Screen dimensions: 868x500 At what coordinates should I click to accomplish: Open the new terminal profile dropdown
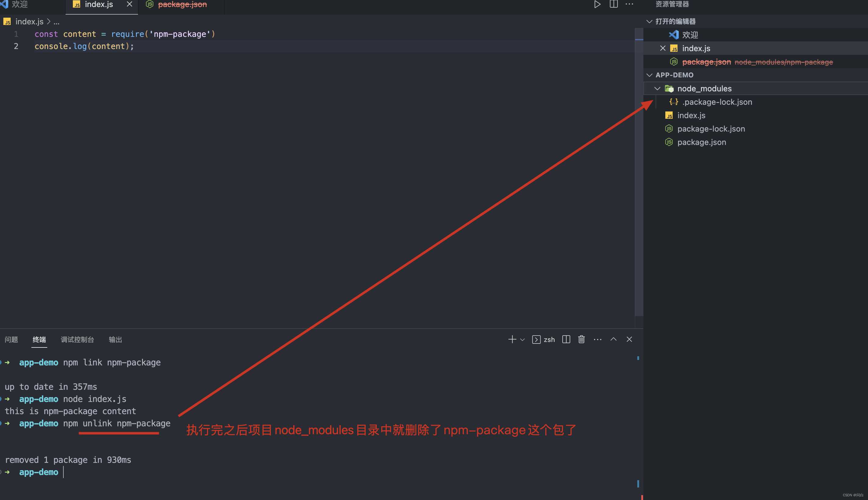522,340
